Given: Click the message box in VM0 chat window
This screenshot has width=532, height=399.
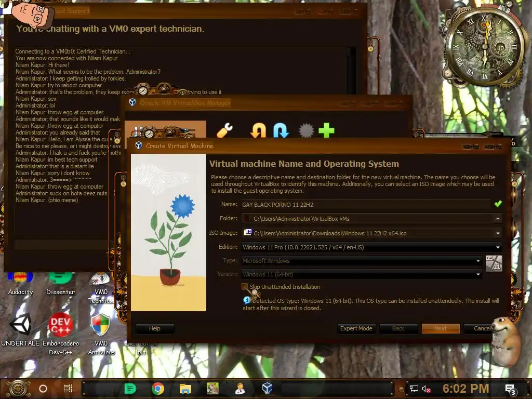Looking at the screenshot, I should [x=64, y=245].
